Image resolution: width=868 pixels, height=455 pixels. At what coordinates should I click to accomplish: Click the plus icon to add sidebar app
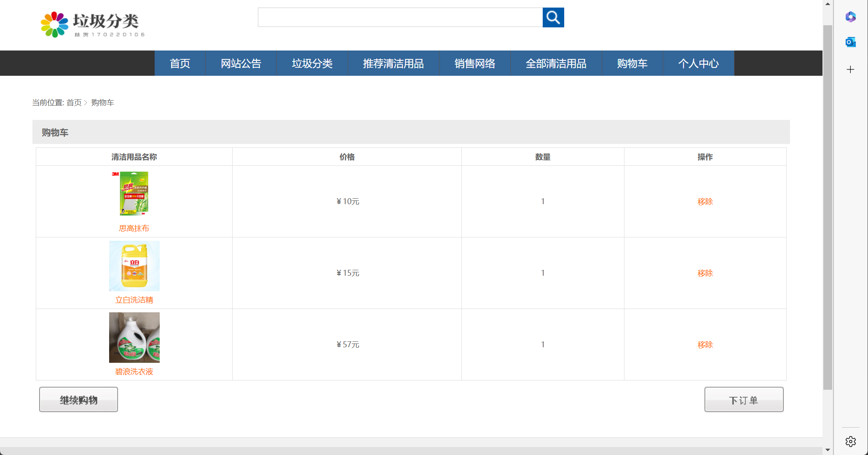pyautogui.click(x=850, y=69)
